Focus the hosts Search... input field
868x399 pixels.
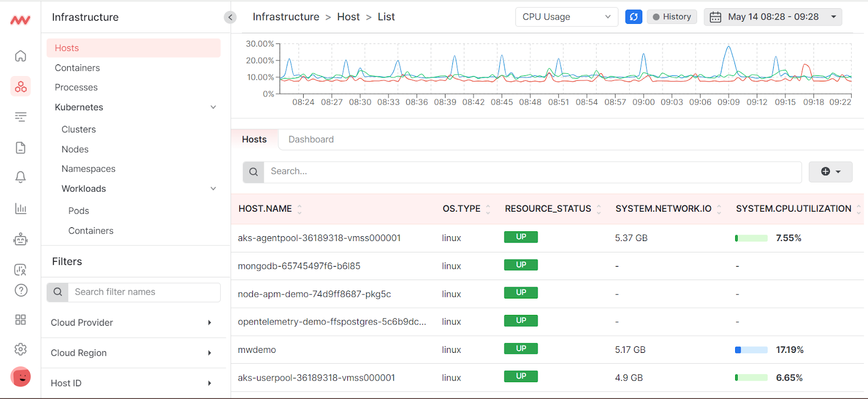click(x=533, y=172)
